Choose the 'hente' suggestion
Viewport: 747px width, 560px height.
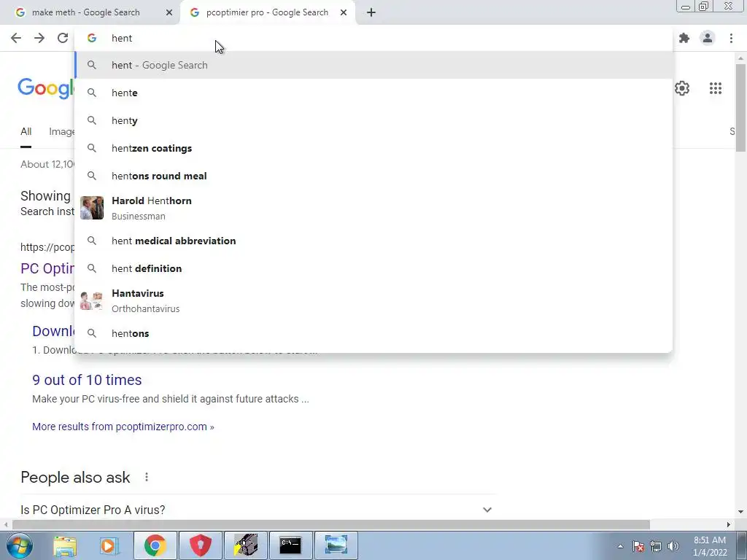click(373, 93)
